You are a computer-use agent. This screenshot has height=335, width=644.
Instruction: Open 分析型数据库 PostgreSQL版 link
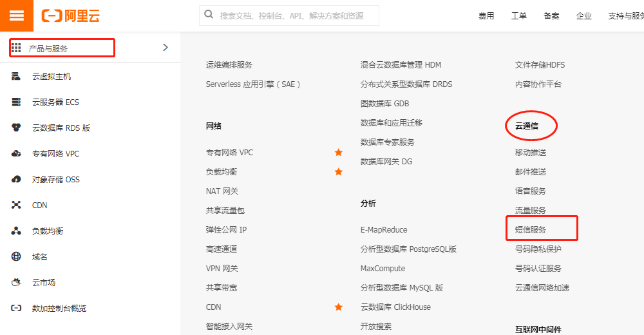pos(409,249)
